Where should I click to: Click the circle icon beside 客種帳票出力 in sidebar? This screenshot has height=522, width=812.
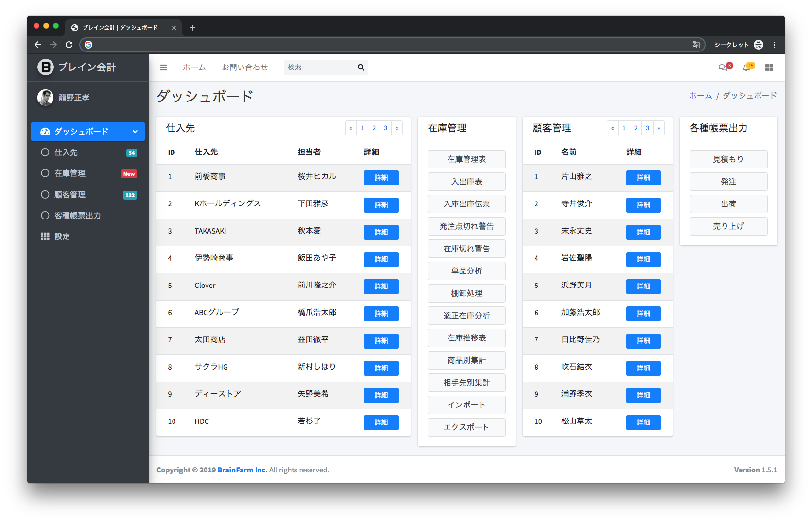point(45,216)
